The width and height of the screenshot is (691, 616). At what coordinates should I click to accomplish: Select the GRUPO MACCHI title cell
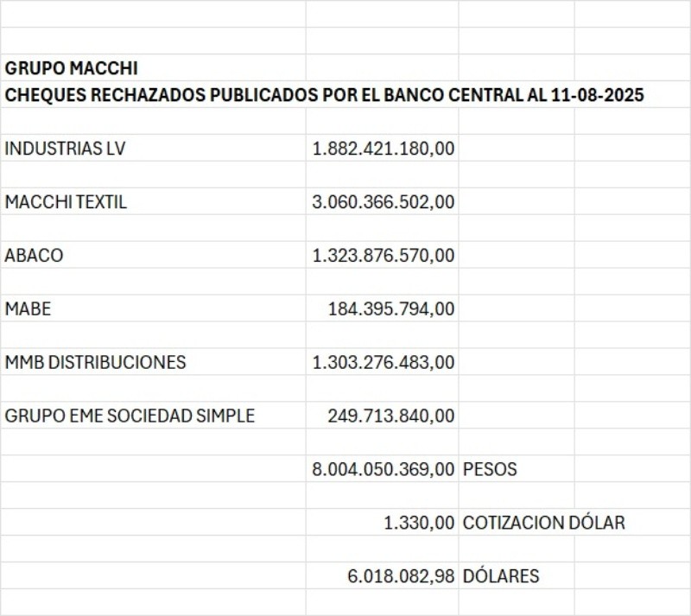tap(72, 67)
